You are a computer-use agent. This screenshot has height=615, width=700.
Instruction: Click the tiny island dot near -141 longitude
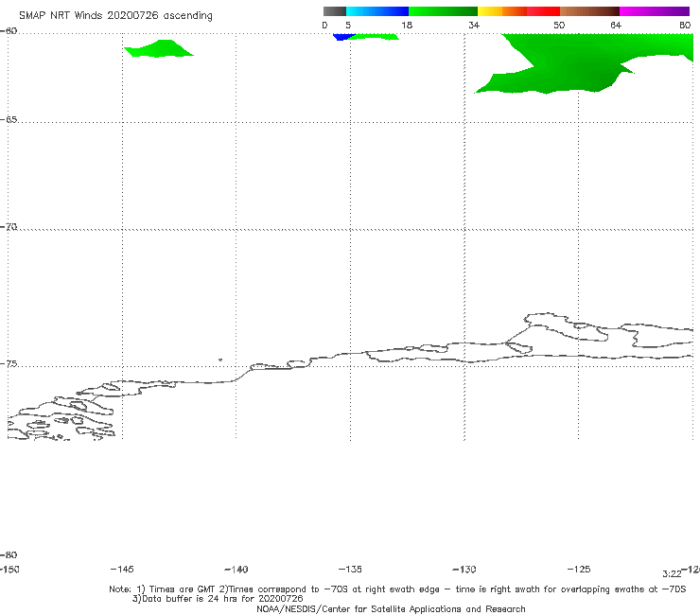[220, 360]
